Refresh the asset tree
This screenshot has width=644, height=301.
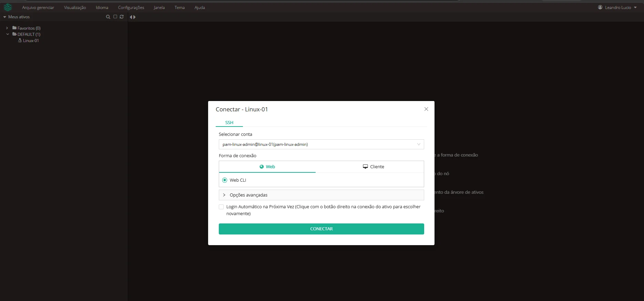coord(122,17)
